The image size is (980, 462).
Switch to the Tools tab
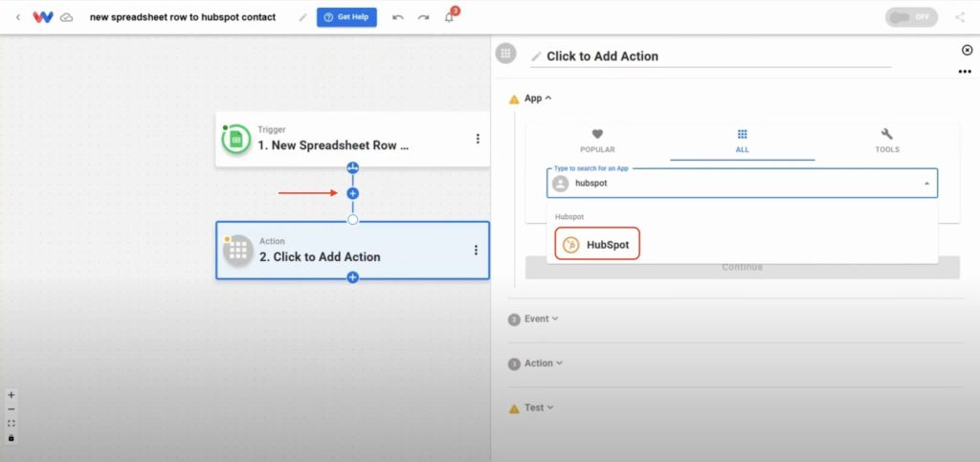coord(887,142)
